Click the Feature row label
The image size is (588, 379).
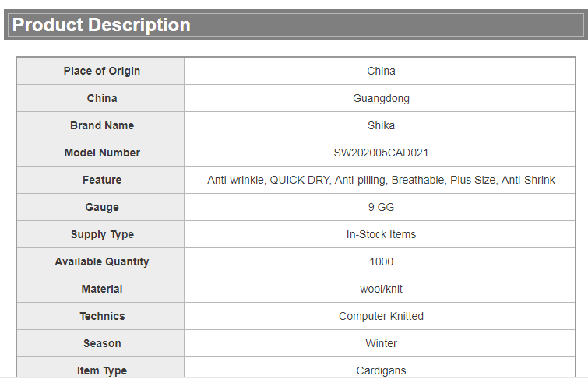(x=102, y=180)
